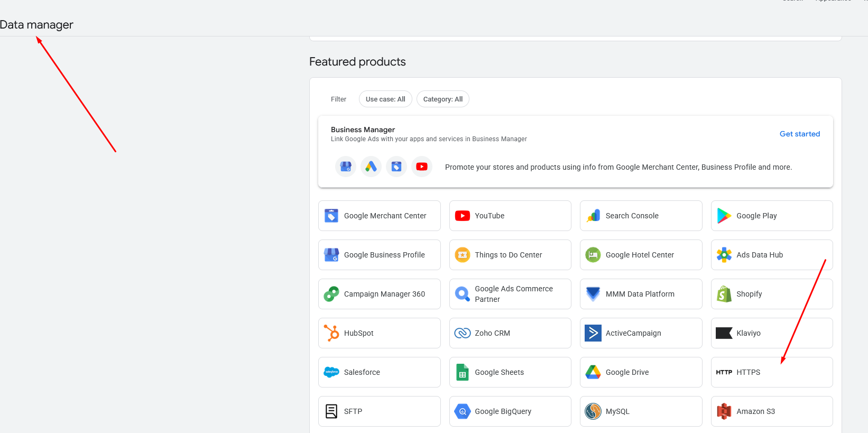Select the Search Console icon
The width and height of the screenshot is (868, 433).
tap(593, 216)
